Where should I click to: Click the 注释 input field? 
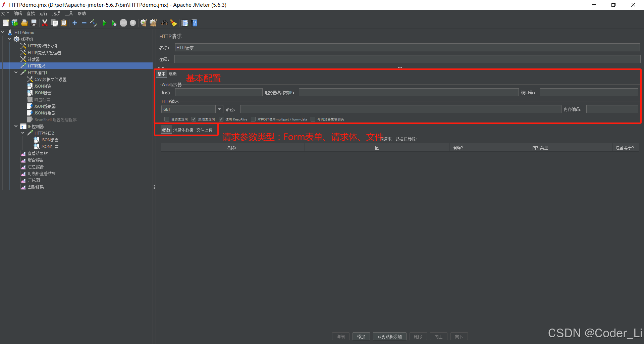point(407,59)
